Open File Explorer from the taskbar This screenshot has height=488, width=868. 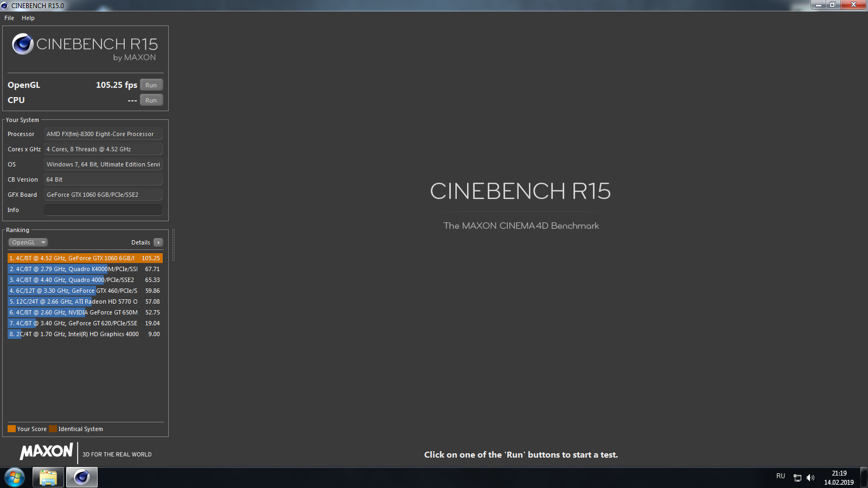click(48, 478)
